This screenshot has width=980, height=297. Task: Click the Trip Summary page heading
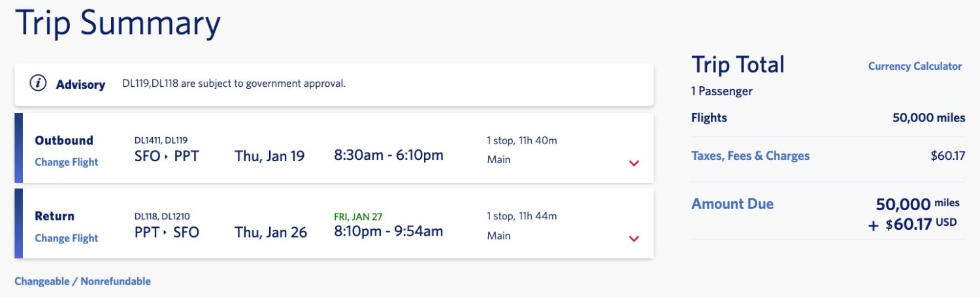118,22
